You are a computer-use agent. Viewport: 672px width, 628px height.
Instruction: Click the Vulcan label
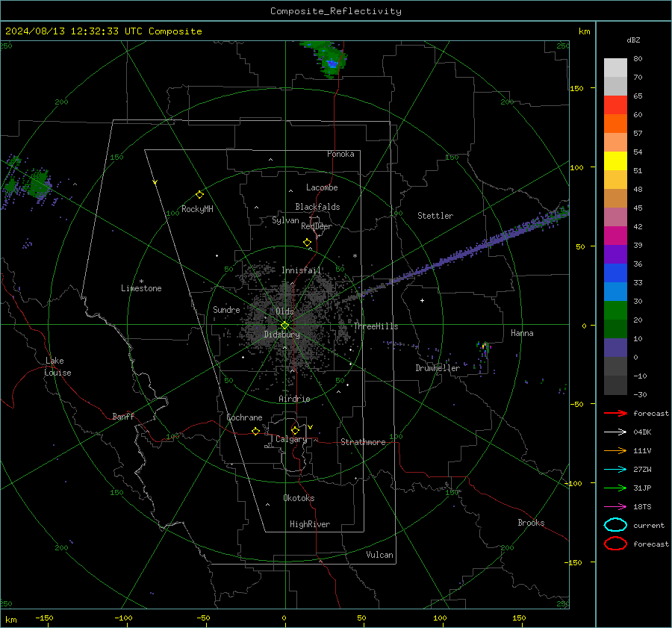coord(379,555)
